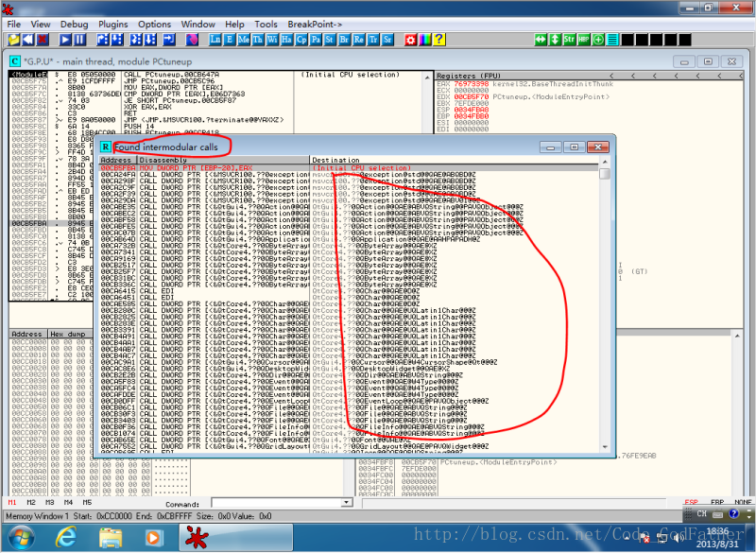Viewport: 756px width, 553px height.
Task: Open the Pa patches icon
Action: coord(316,40)
